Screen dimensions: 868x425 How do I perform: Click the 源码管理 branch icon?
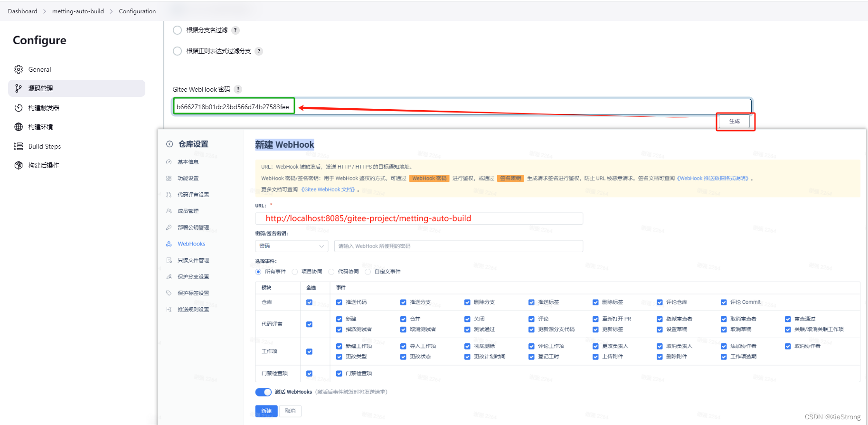[19, 88]
